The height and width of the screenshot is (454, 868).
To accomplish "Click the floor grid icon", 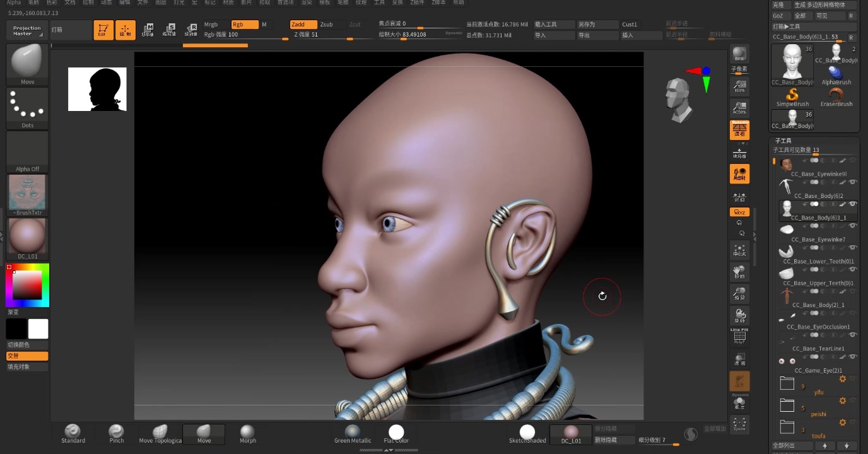I will (x=739, y=152).
